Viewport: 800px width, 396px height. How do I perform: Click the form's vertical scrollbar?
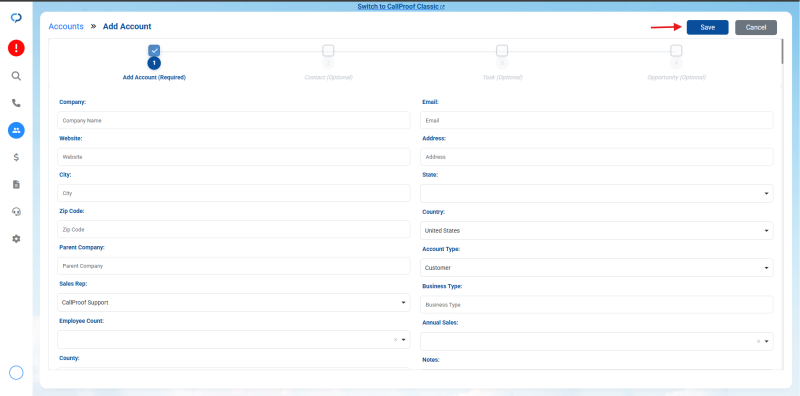click(782, 51)
